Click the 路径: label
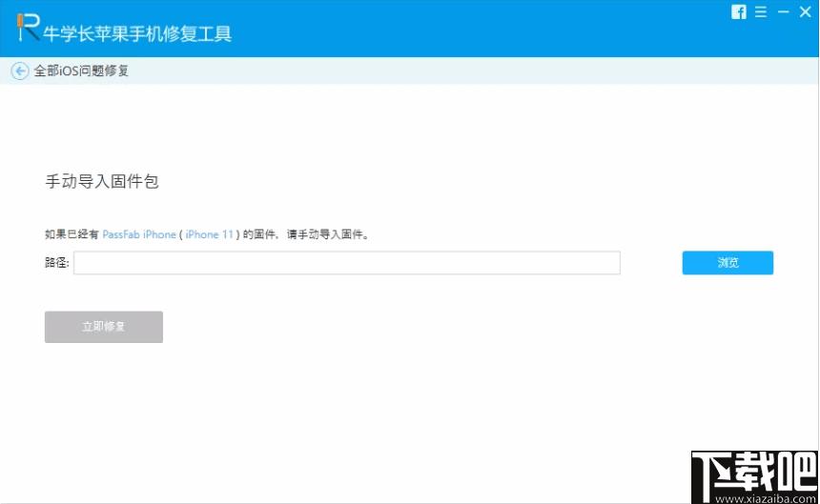 [x=57, y=263]
